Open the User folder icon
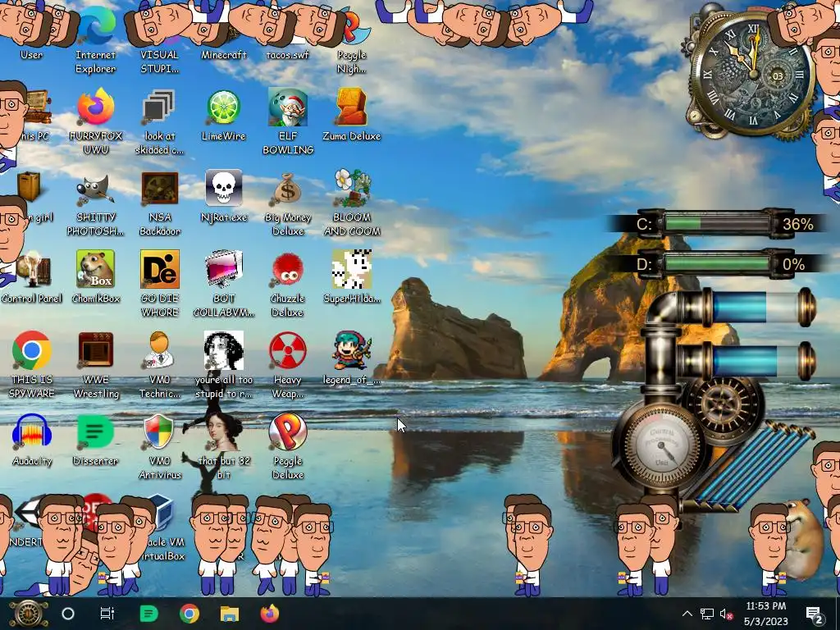Image resolution: width=840 pixels, height=630 pixels. [32, 55]
